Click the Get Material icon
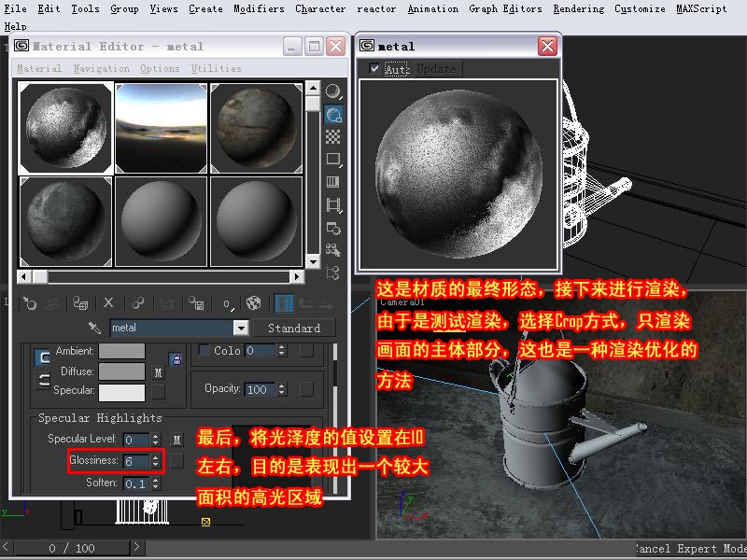The height and width of the screenshot is (560, 747). click(31, 302)
